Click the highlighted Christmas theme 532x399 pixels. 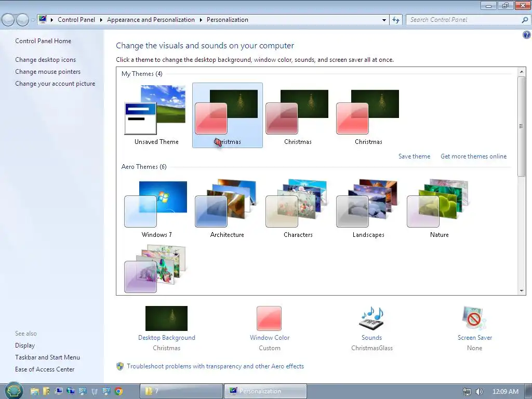coord(228,115)
